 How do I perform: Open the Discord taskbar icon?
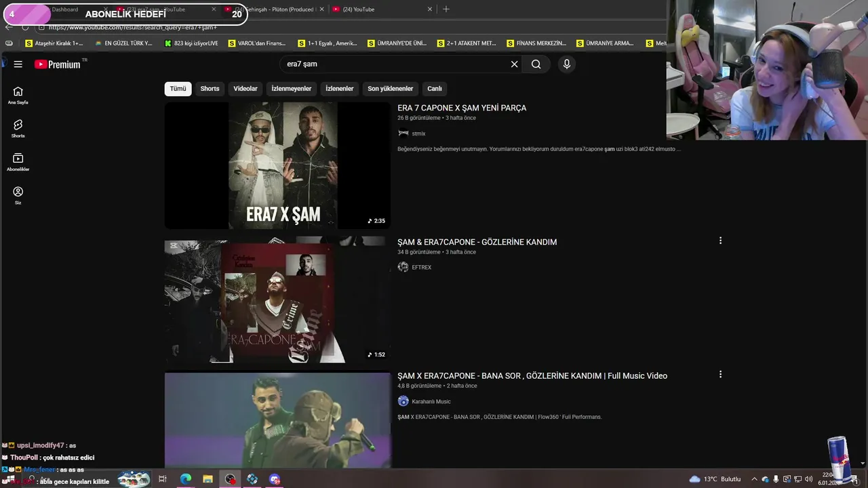point(275,479)
